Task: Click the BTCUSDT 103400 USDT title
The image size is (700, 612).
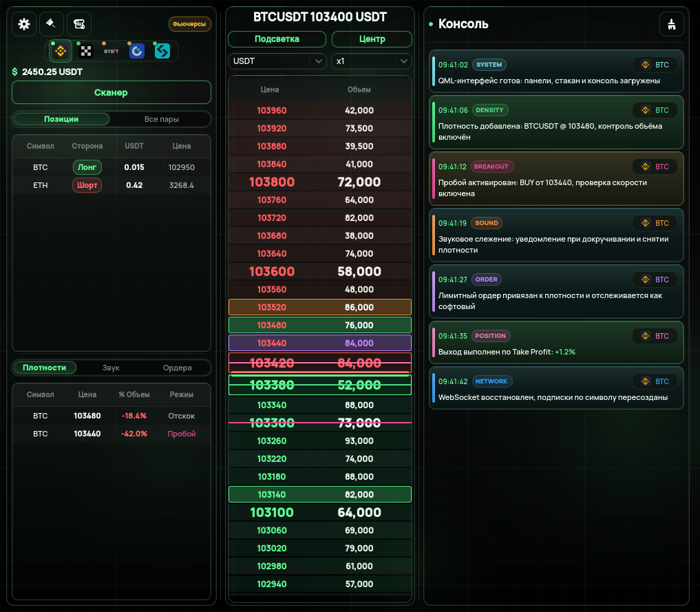Action: click(319, 17)
